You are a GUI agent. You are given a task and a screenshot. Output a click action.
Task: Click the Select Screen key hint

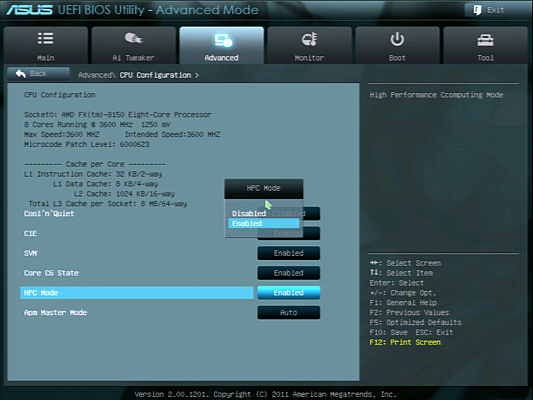(405, 263)
